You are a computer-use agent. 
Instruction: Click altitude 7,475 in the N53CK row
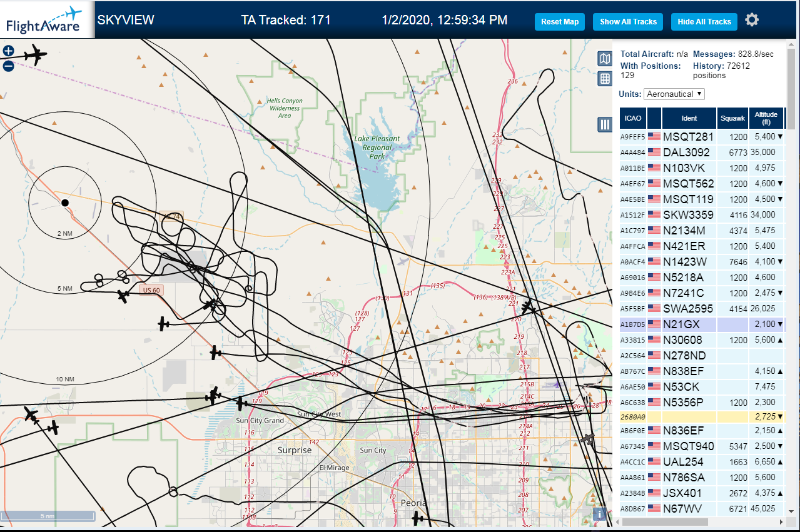tap(766, 386)
